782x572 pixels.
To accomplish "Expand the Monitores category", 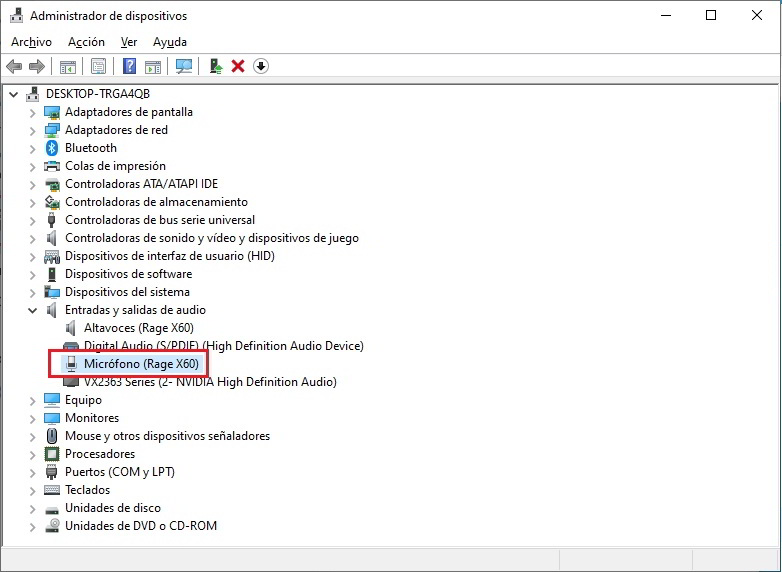I will pos(32,418).
